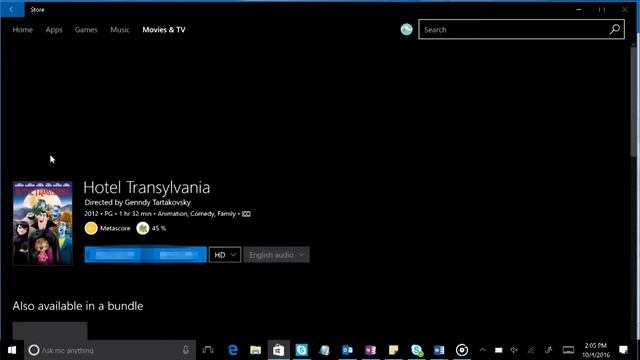Click the magnifying glass search icon
The height and width of the screenshot is (360, 640).
point(615,29)
